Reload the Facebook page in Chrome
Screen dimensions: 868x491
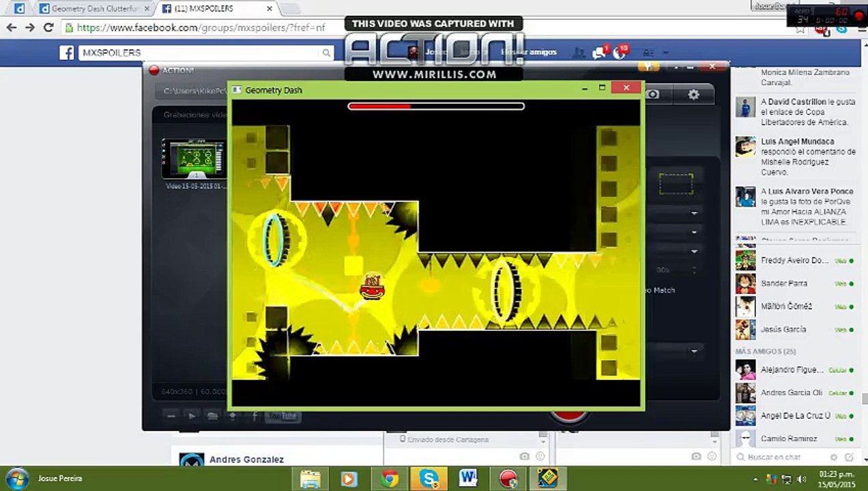pos(48,28)
